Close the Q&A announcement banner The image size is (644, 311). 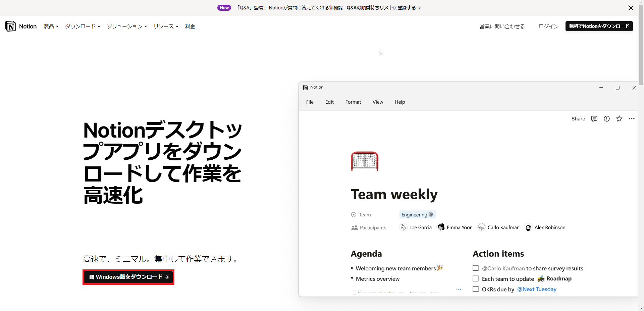coord(631,8)
